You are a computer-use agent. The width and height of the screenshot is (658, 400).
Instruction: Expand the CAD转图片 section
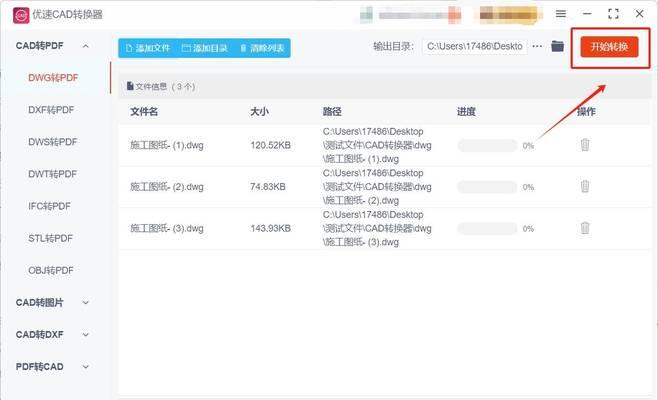(86, 303)
